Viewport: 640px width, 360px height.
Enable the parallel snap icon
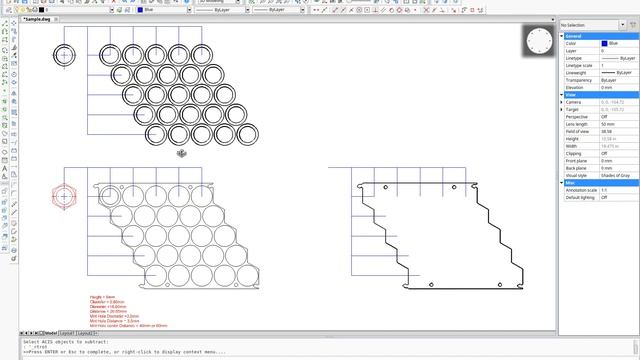pyautogui.click(x=383, y=10)
